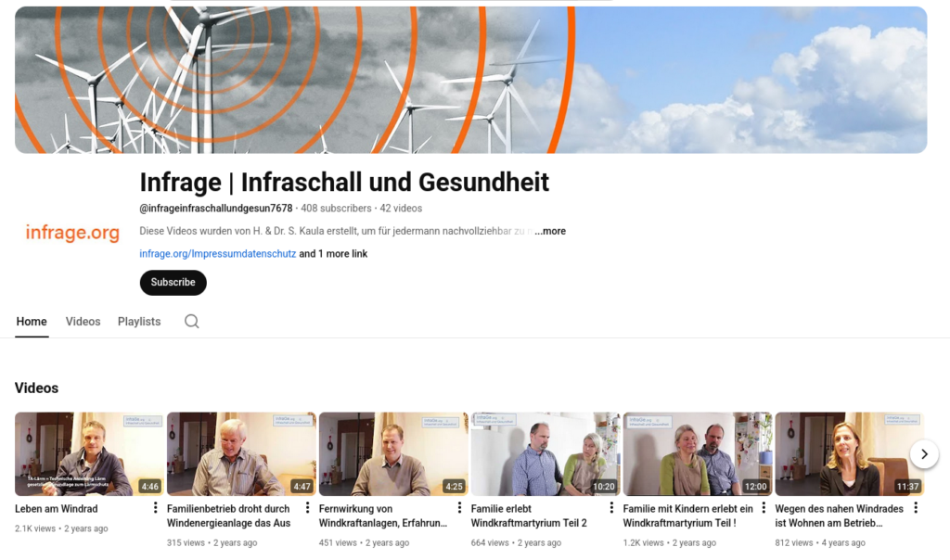Switch to the Videos tab

click(x=83, y=322)
